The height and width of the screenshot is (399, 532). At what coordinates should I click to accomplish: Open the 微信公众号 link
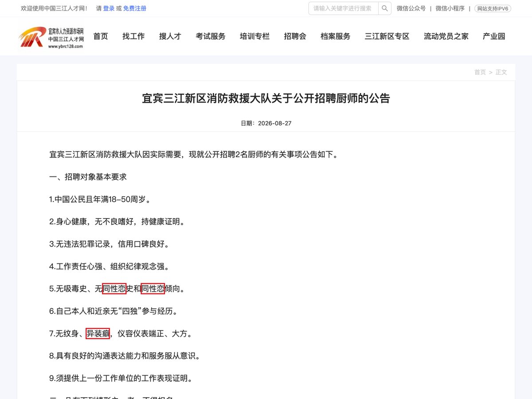[x=411, y=8]
